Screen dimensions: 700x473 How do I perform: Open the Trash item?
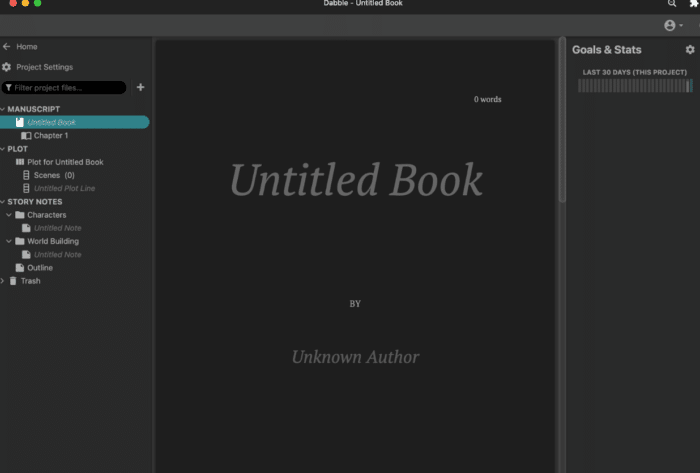pyautogui.click(x=30, y=281)
